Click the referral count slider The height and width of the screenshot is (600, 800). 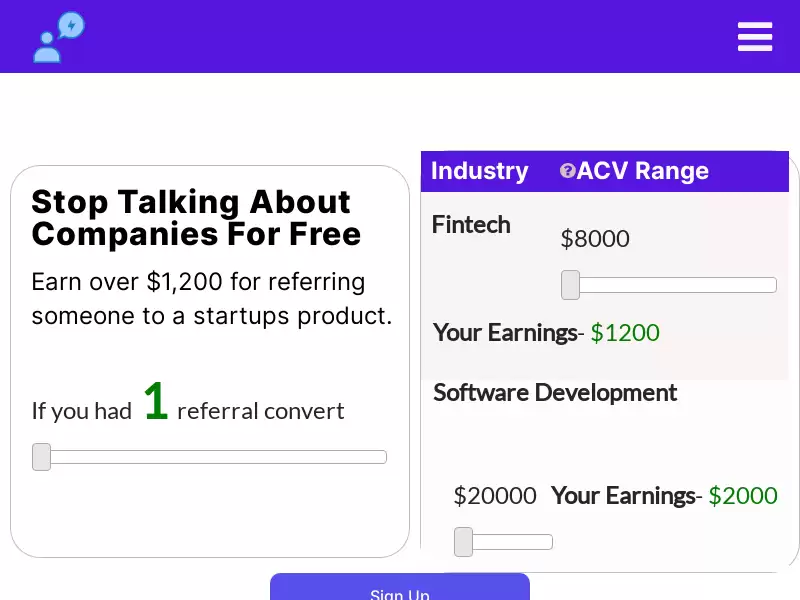(210, 457)
